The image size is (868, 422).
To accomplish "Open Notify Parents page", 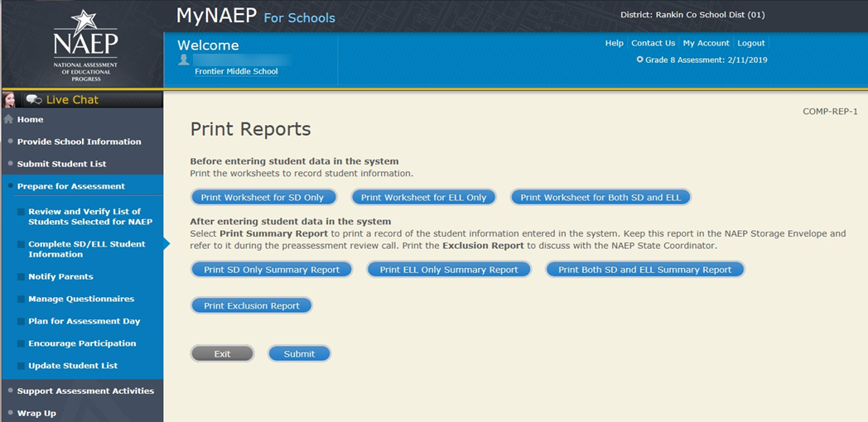I will (61, 276).
